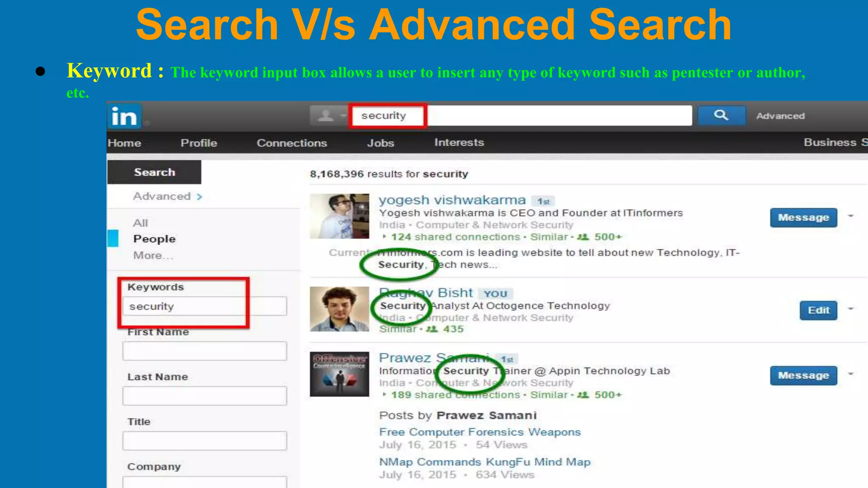Open the Jobs menu item
The width and height of the screenshot is (868, 488).
pyautogui.click(x=381, y=143)
